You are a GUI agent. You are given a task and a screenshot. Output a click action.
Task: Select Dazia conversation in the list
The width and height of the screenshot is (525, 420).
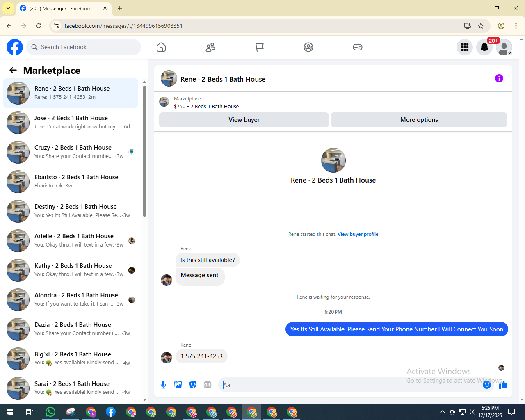pyautogui.click(x=71, y=329)
